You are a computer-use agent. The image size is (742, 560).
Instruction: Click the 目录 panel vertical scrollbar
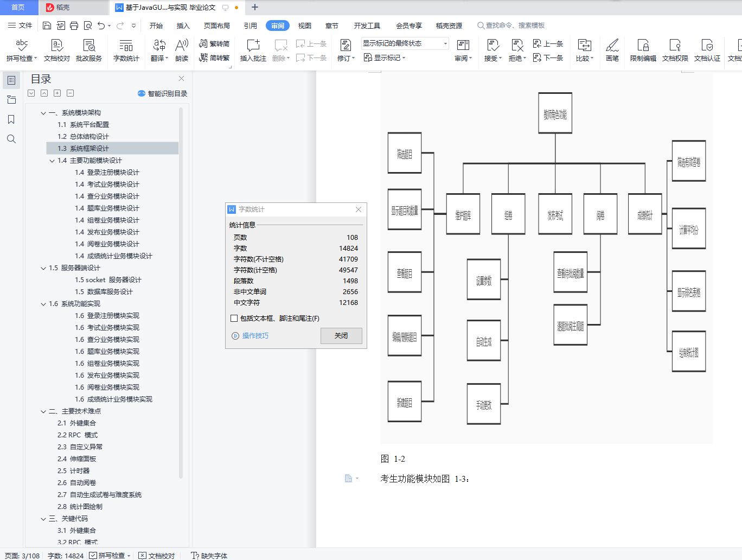181,293
